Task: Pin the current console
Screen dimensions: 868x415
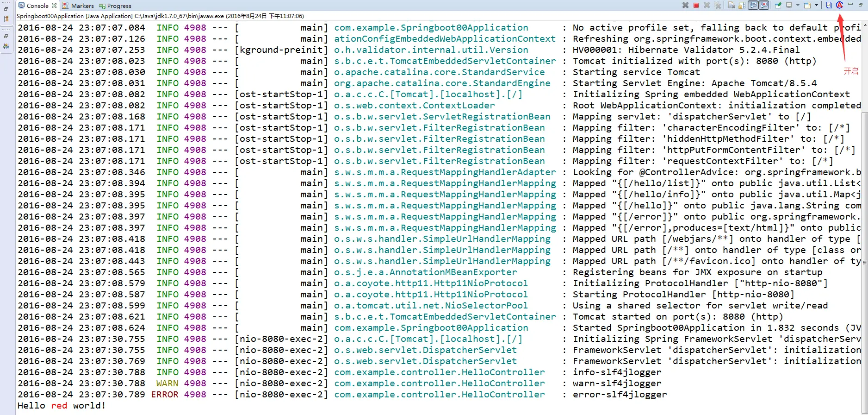Action: pos(778,6)
